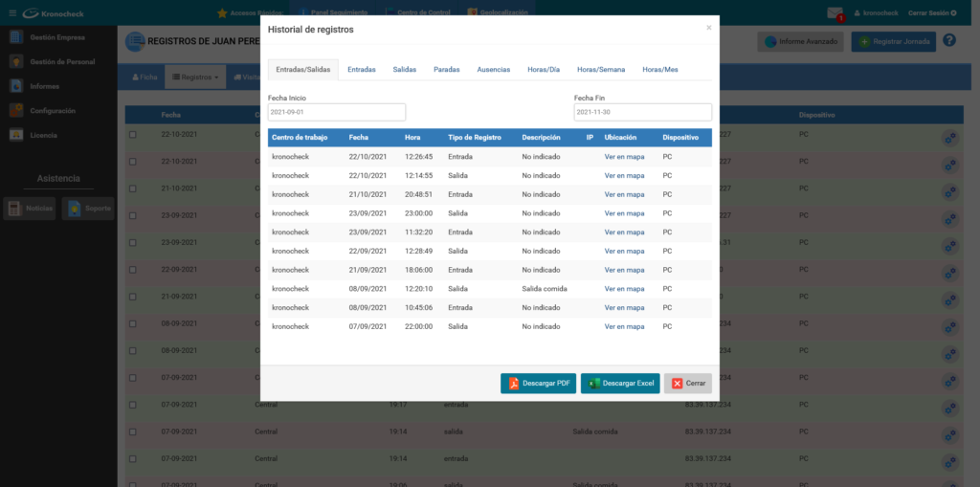Open Ver en mapa for 12:28:49 record
980x487 pixels.
(x=624, y=252)
